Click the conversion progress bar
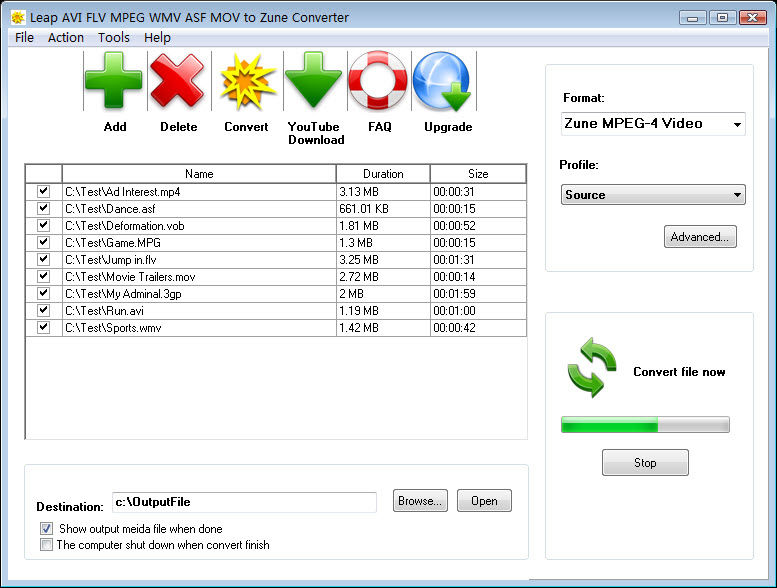This screenshot has height=588, width=777. (645, 425)
